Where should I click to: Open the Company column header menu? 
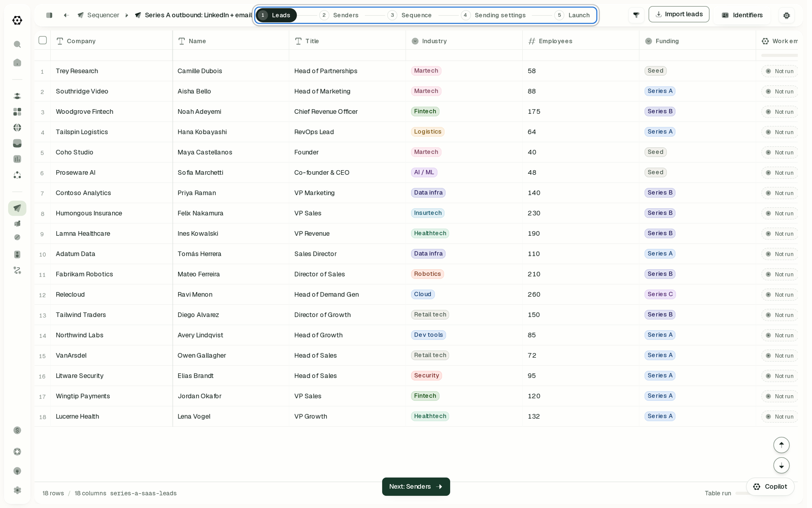click(112, 41)
